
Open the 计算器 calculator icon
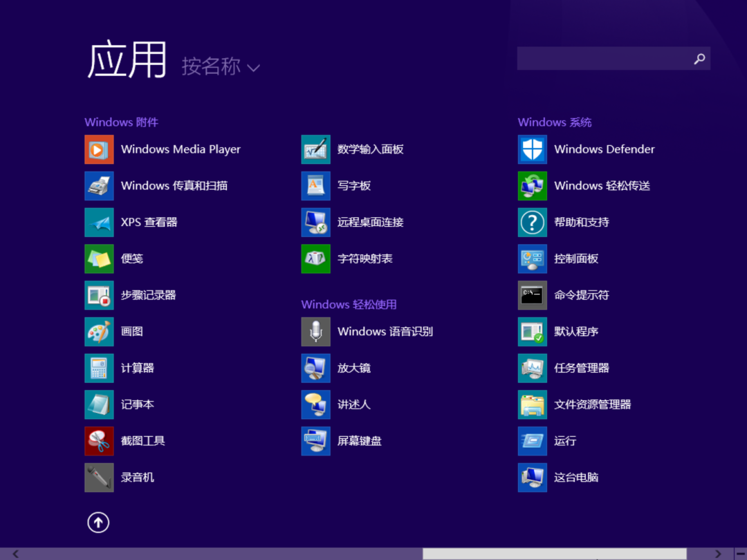(x=99, y=368)
